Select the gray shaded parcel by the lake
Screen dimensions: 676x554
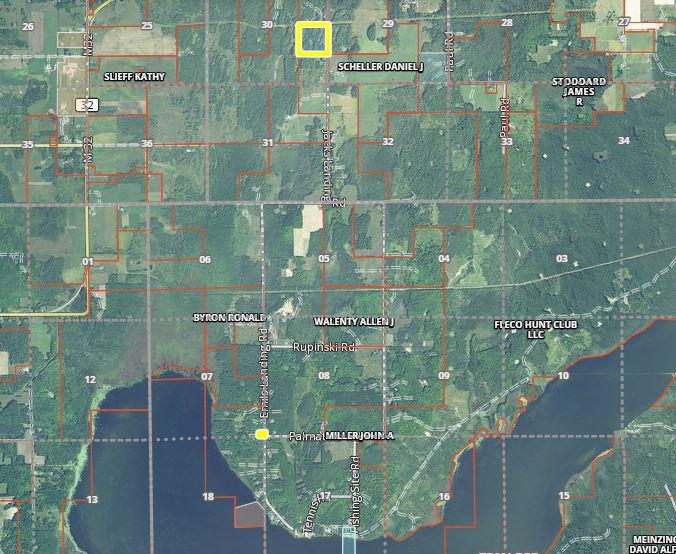[x=250, y=515]
